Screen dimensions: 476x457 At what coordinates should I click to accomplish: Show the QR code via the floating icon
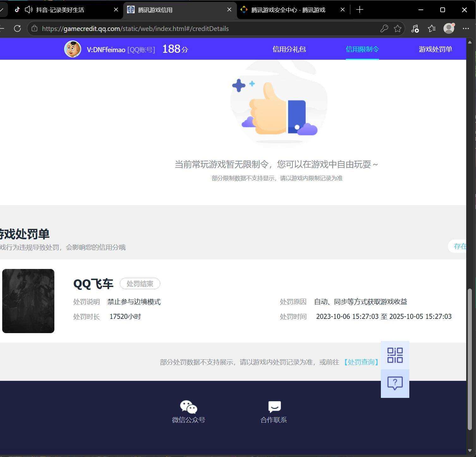395,355
